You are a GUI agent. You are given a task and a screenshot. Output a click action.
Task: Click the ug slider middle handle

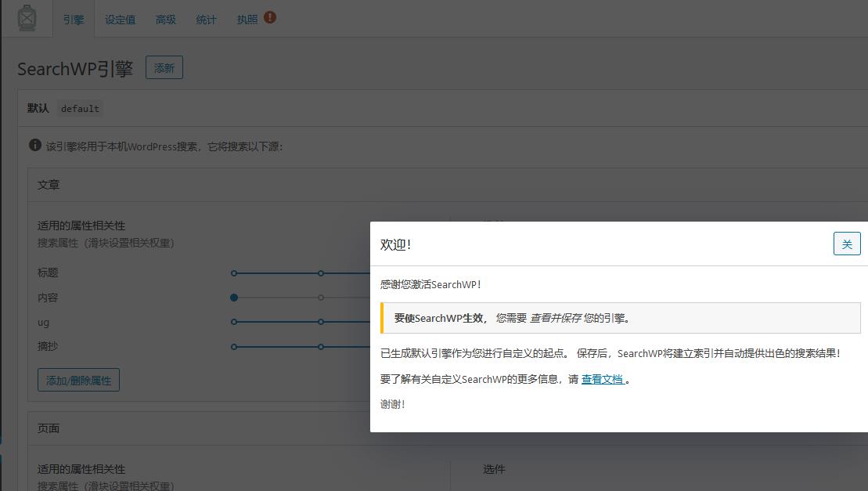point(321,322)
